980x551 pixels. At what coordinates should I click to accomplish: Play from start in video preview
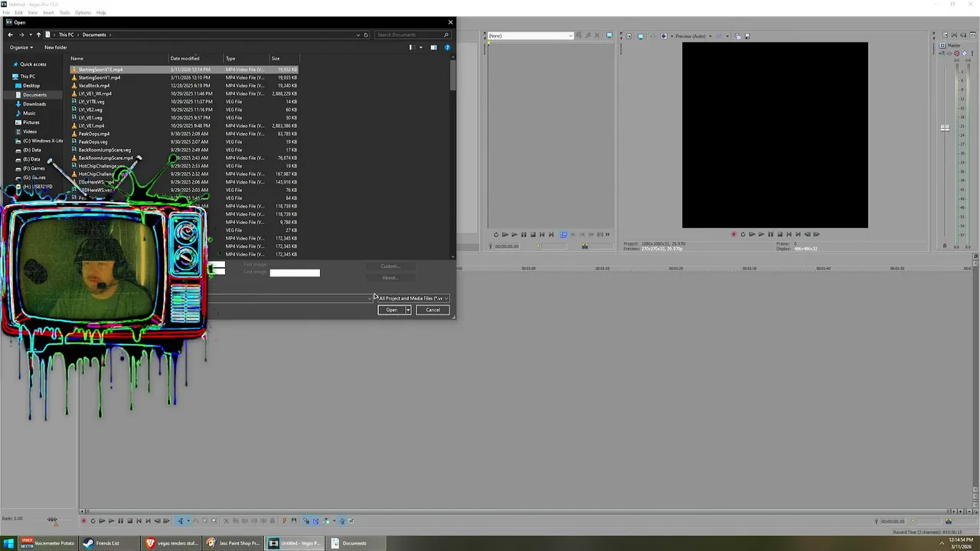(752, 234)
